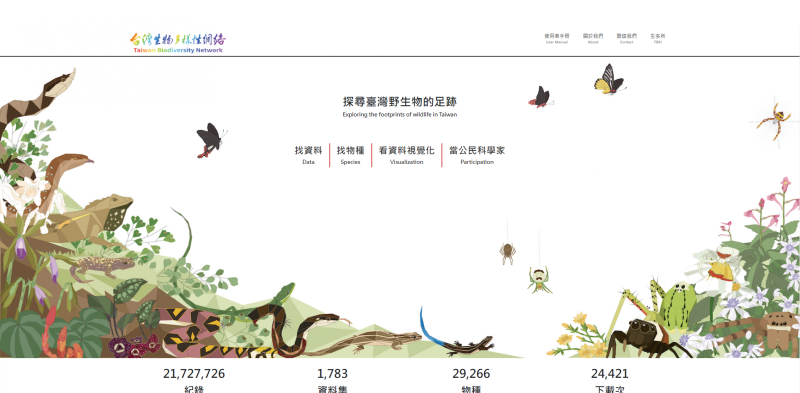The height and width of the screenshot is (393, 800).
Task: Select the 當公民科學家 Participation menu item
Action: 477,155
